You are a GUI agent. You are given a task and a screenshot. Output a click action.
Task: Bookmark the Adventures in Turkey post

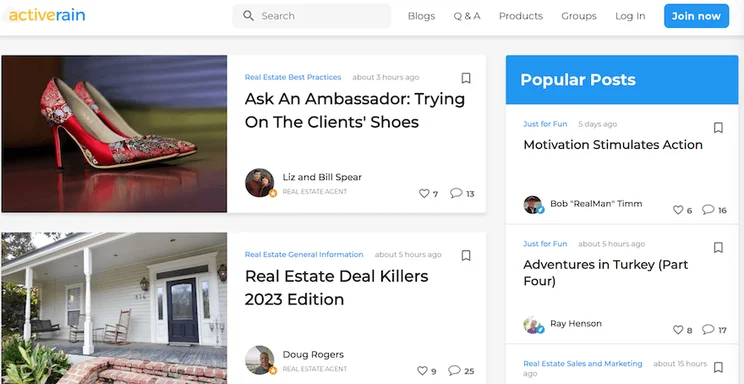click(x=718, y=247)
